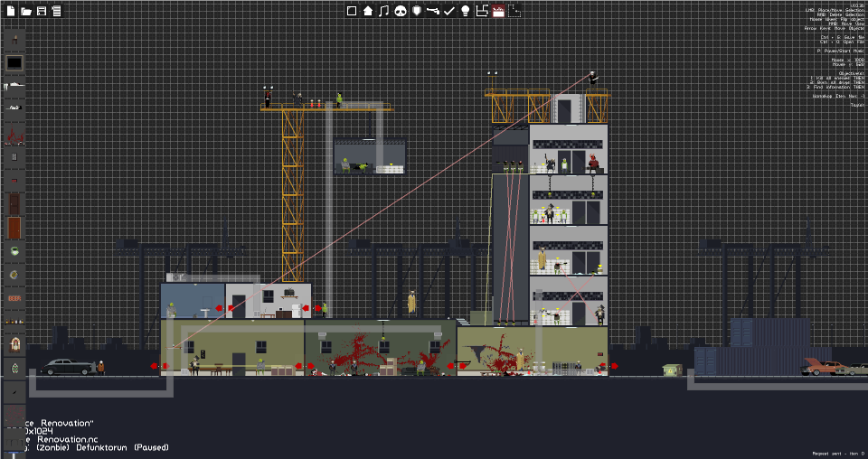The width and height of the screenshot is (868, 459).
Task: Click the checkmark objectives icon
Action: 449,11
